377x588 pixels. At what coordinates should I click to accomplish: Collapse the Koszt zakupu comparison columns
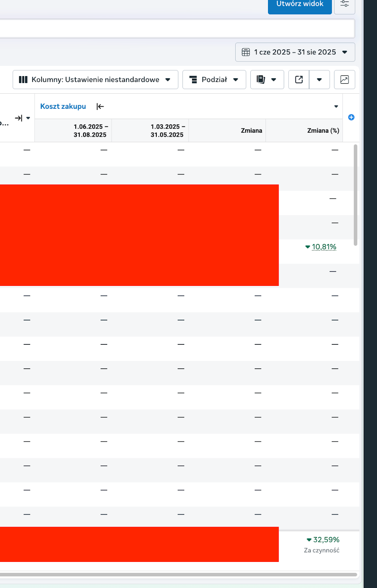coord(100,107)
